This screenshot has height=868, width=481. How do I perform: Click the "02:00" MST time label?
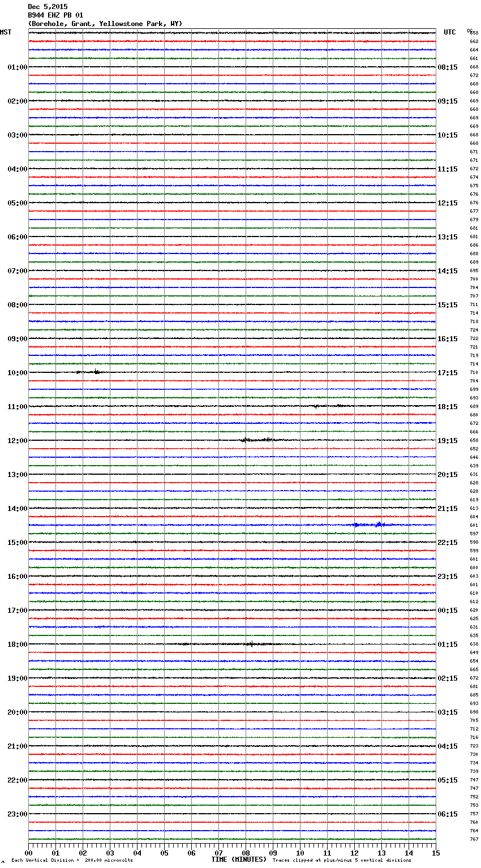click(x=18, y=101)
